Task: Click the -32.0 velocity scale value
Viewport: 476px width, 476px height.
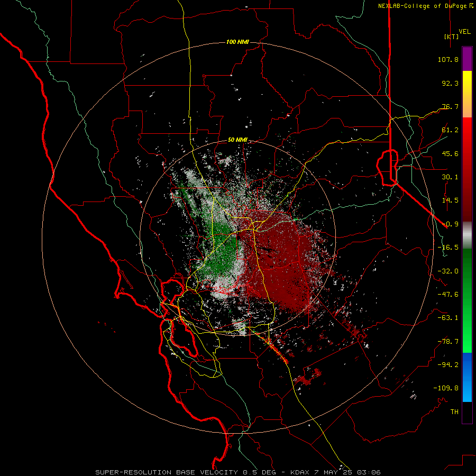Action: pyautogui.click(x=448, y=271)
